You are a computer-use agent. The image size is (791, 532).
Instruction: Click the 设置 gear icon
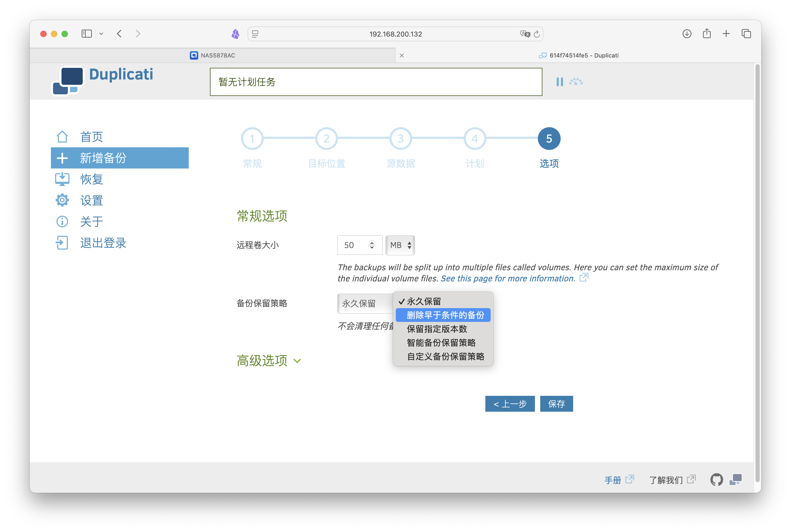coord(62,200)
